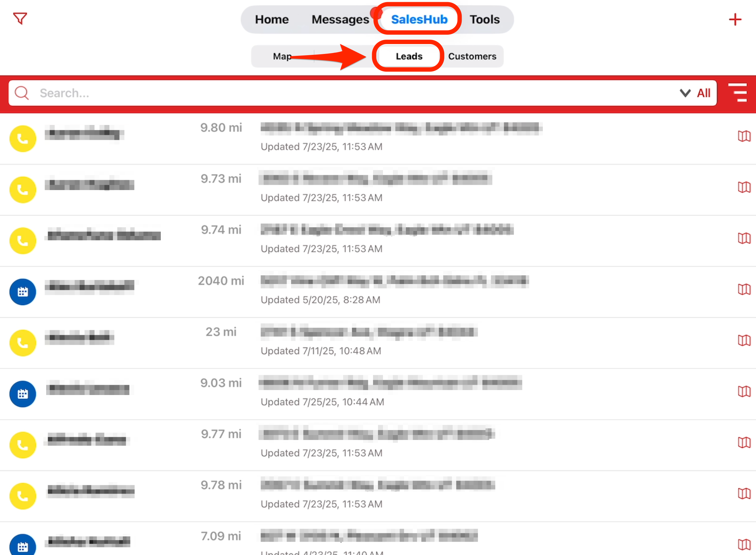Click the search magnifier icon

(22, 93)
